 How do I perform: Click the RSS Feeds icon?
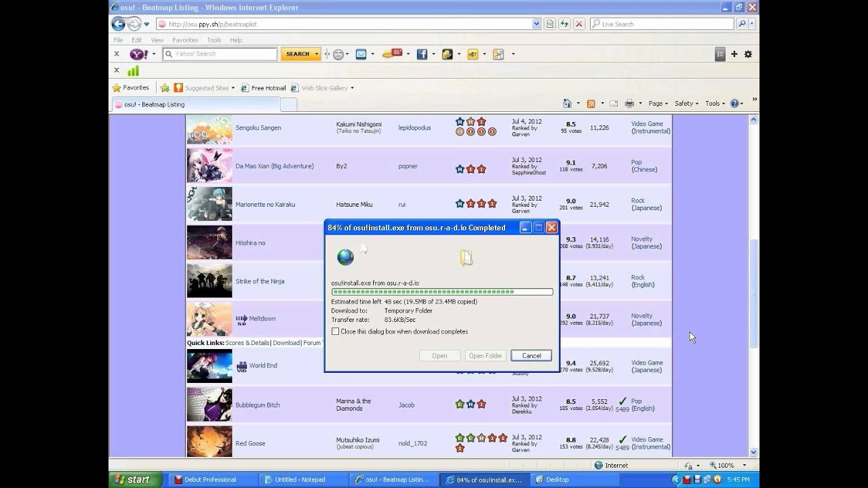tap(591, 104)
